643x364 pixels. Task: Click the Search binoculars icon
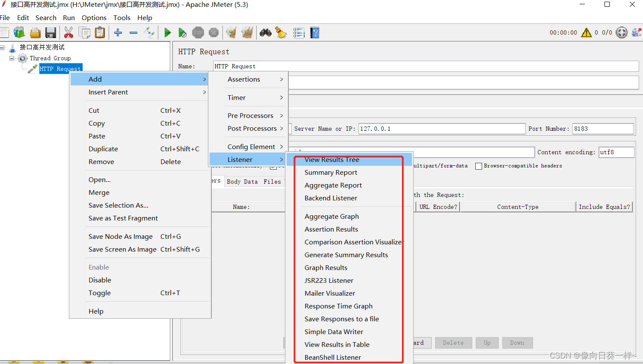pyautogui.click(x=265, y=32)
